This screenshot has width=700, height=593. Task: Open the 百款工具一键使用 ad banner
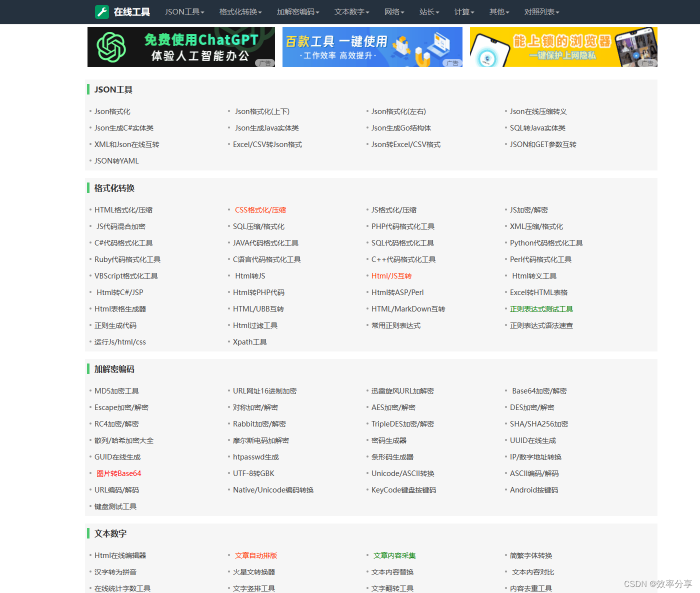click(372, 46)
